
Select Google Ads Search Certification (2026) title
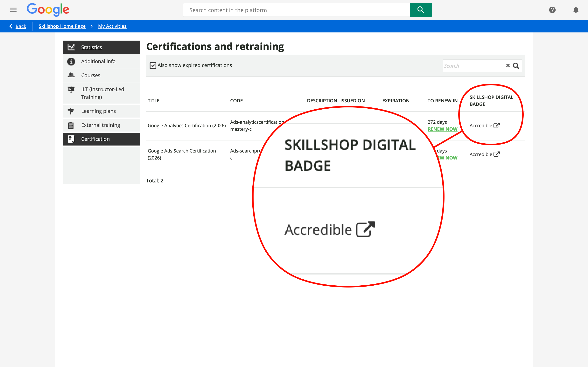point(182,154)
